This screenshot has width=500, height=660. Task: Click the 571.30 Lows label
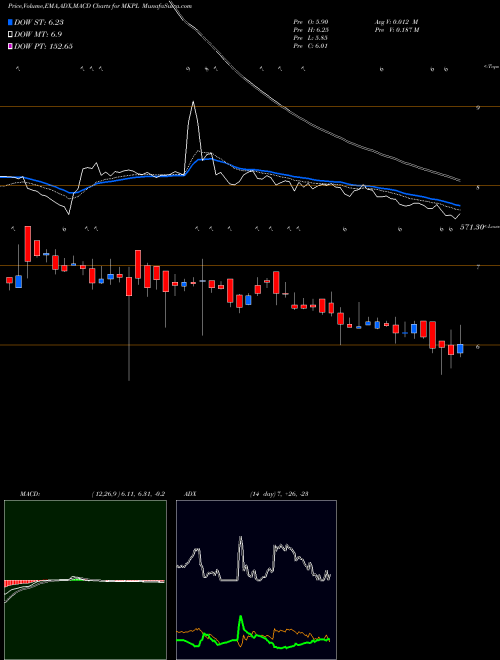tap(479, 227)
